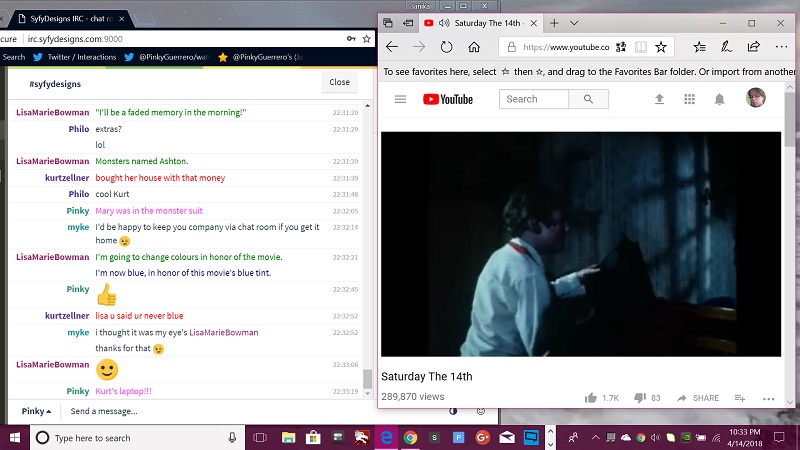Set Edge tabs aside icon

coord(408,23)
